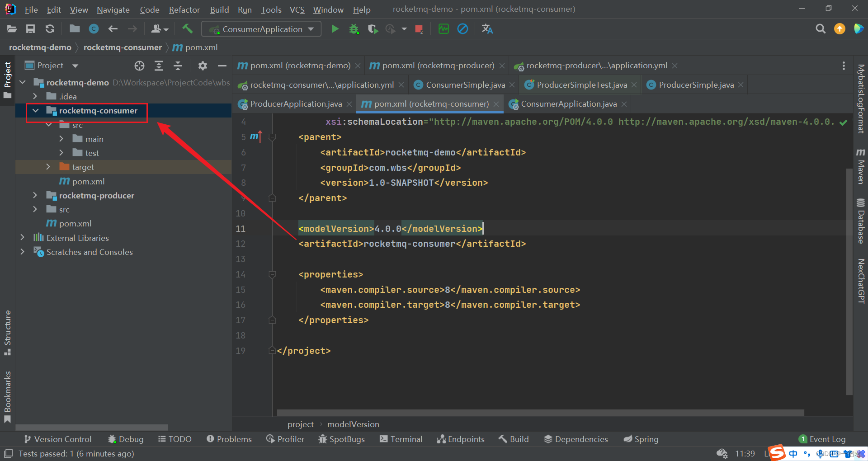The width and height of the screenshot is (868, 461).
Task: Select pom.xml under rocketmq-consumer in tree
Action: [88, 181]
